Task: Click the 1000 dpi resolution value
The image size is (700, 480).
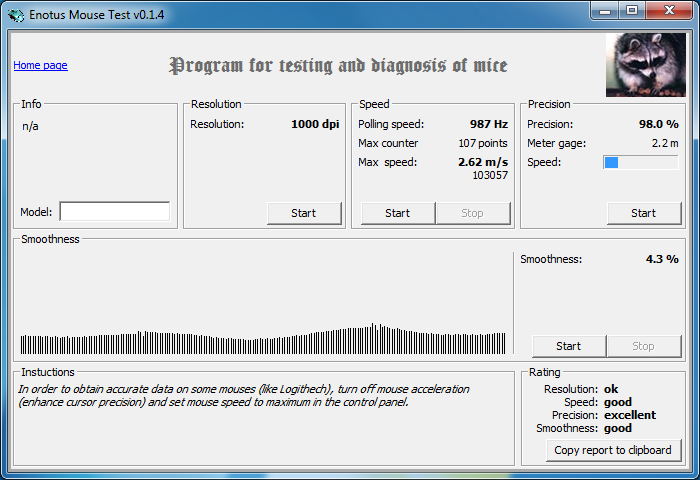Action: point(315,124)
